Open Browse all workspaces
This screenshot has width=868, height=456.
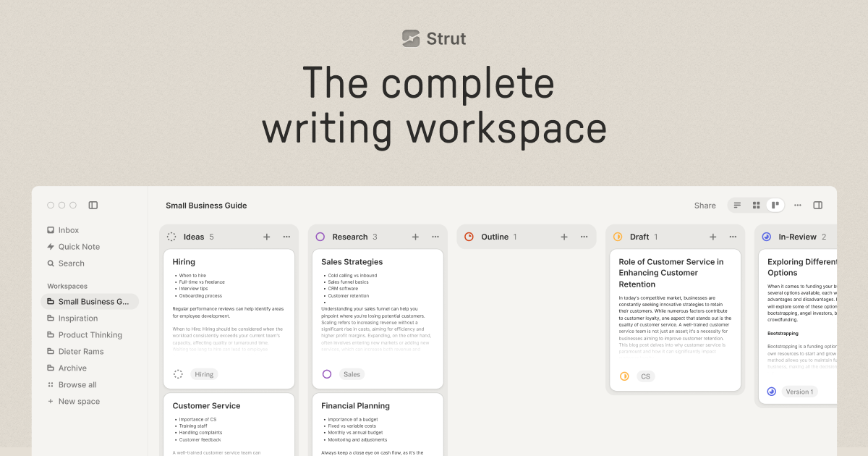pyautogui.click(x=77, y=384)
